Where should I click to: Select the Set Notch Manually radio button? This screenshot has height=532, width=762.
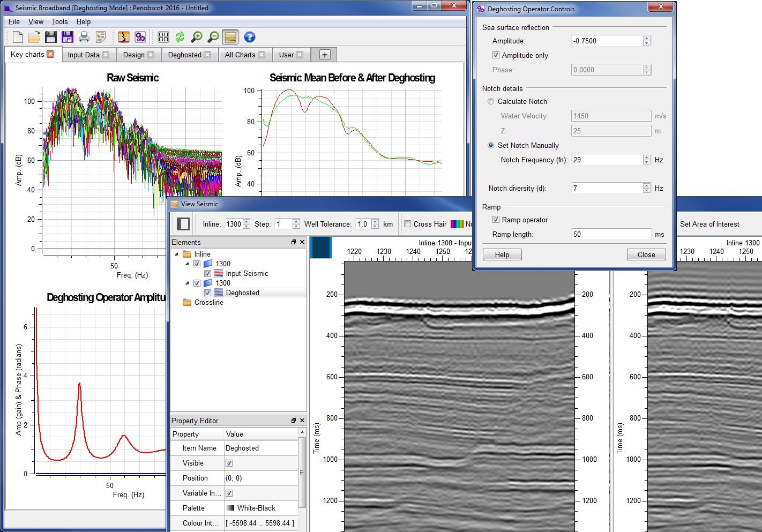pos(491,145)
